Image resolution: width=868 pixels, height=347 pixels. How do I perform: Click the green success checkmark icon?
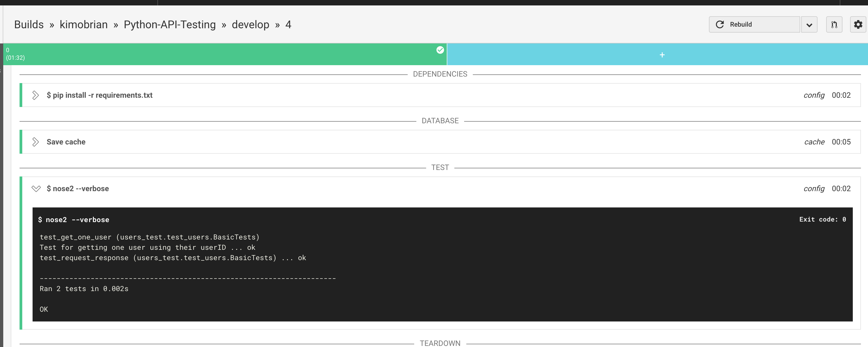pyautogui.click(x=440, y=50)
